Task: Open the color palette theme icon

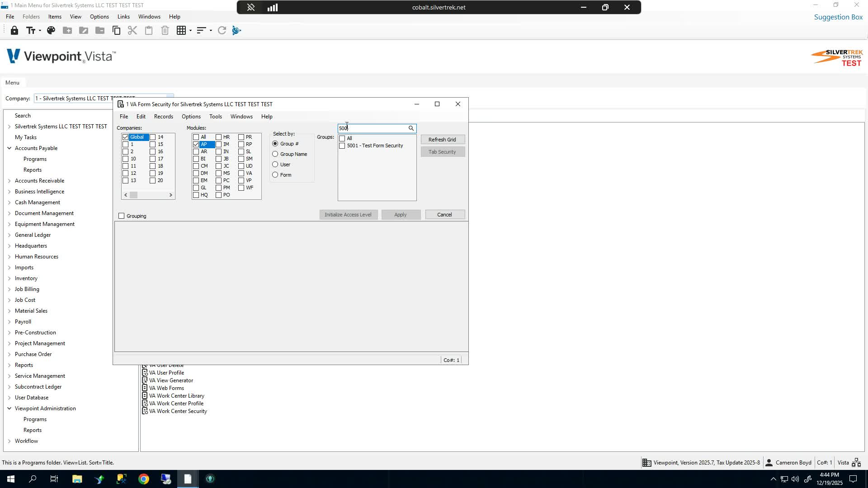Action: pyautogui.click(x=51, y=30)
